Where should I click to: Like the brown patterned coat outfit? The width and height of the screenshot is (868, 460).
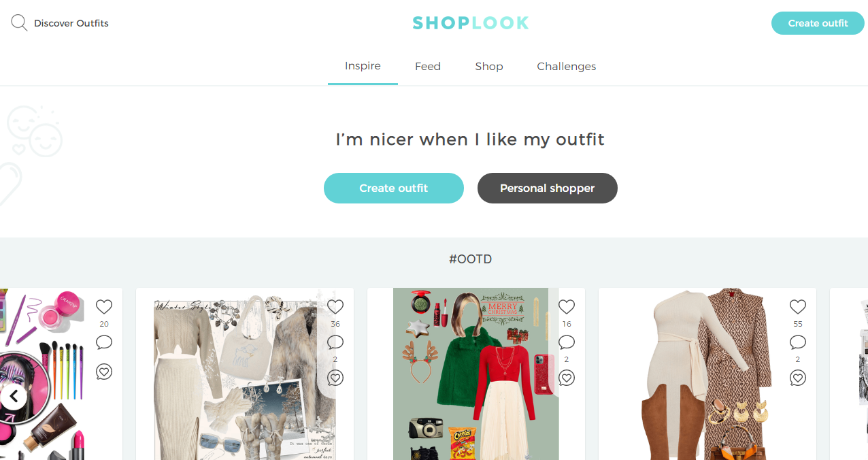(798, 307)
